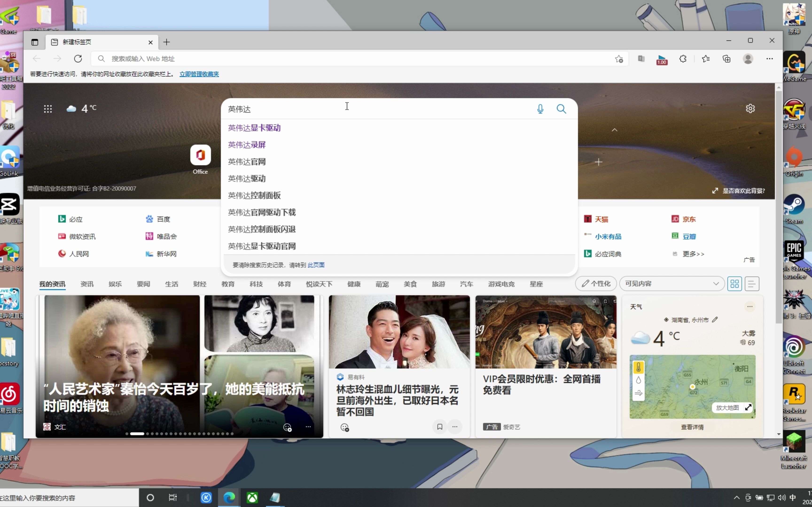Viewport: 812px width, 507px height.
Task: Switch to grid layout view
Action: click(x=734, y=284)
